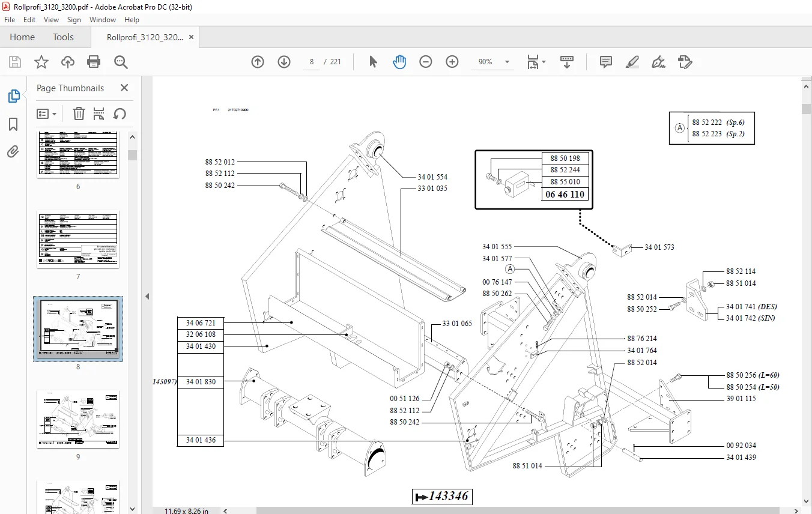
Task: Open the Edit menu
Action: (29, 20)
